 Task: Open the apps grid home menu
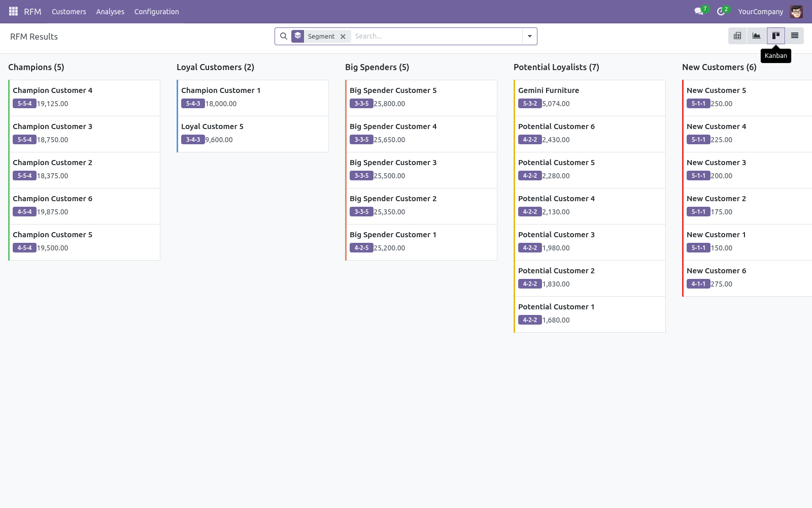tap(13, 11)
